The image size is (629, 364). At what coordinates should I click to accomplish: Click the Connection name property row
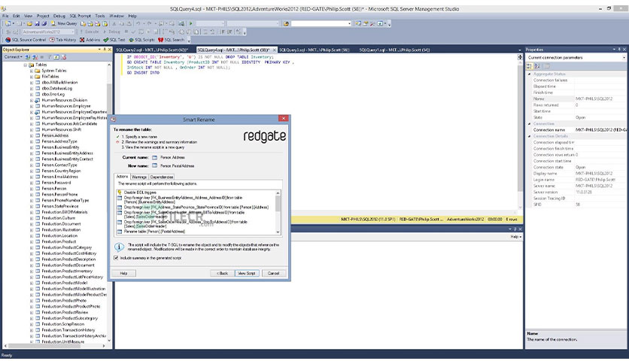click(576, 130)
